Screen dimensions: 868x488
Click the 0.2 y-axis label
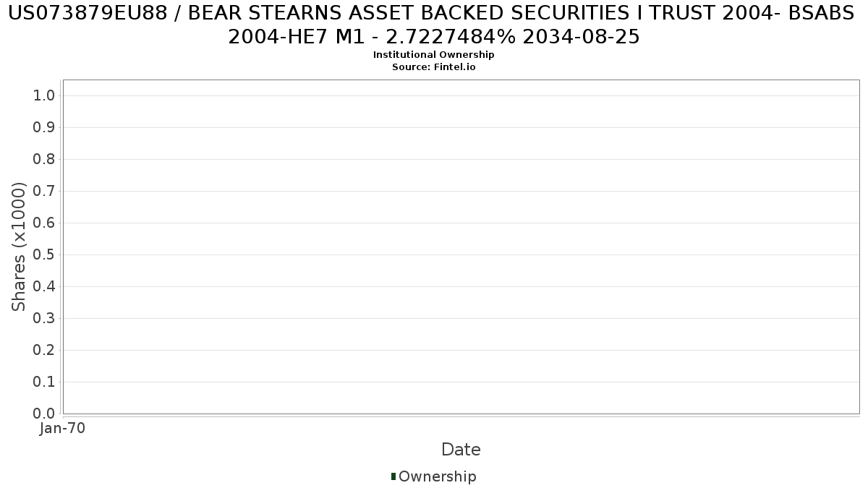[x=44, y=350]
